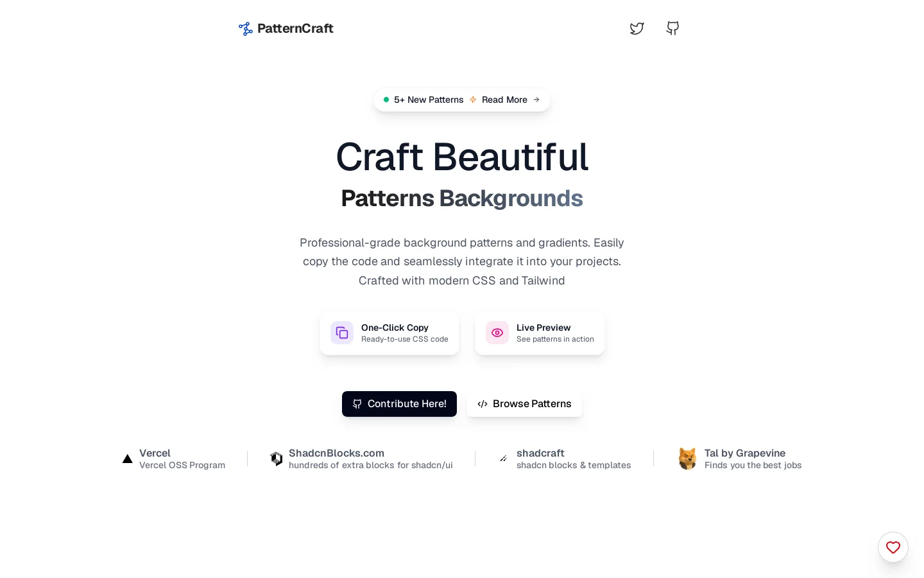
Task: Click the Tal by Grapevine fox avatar
Action: [x=688, y=459]
